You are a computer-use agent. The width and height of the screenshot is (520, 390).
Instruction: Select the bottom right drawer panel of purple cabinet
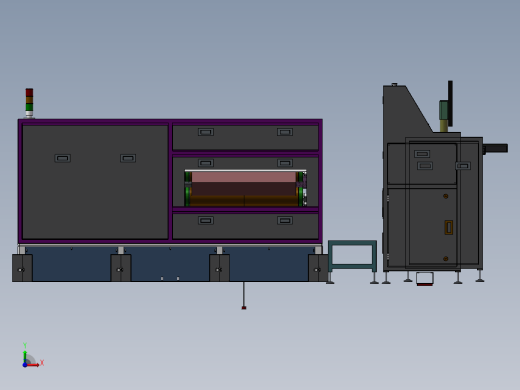click(245, 226)
